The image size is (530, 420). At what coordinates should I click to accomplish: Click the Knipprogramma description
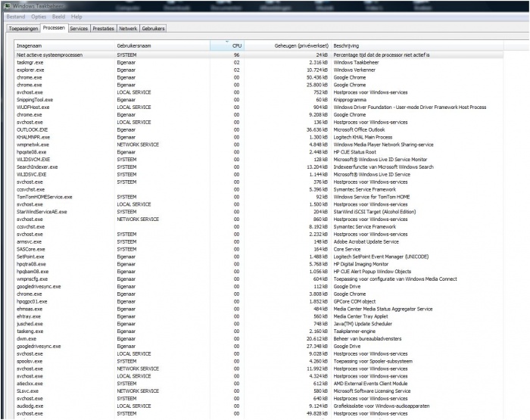[350, 100]
